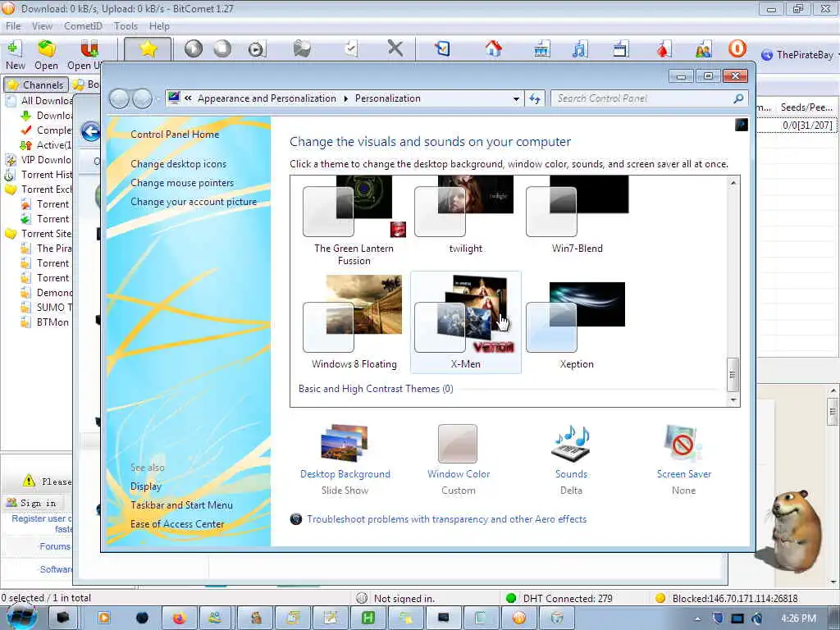
Task: Click Change desktop icons link
Action: 178,164
